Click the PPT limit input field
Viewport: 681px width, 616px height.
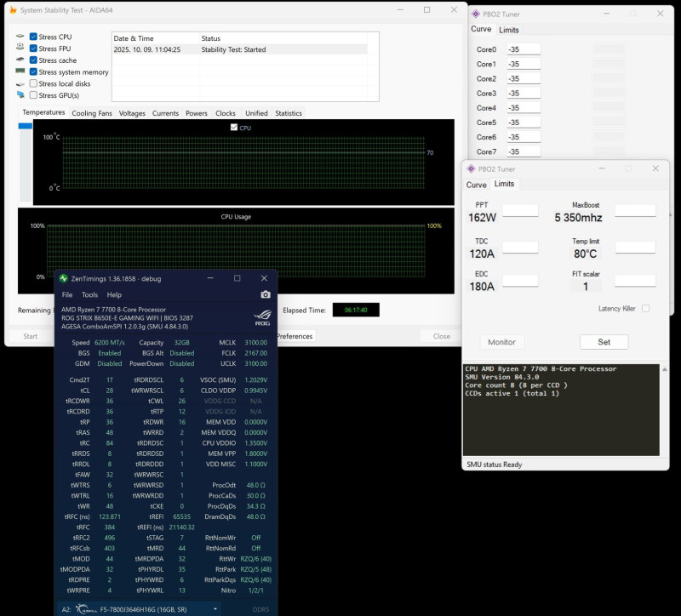[520, 210]
